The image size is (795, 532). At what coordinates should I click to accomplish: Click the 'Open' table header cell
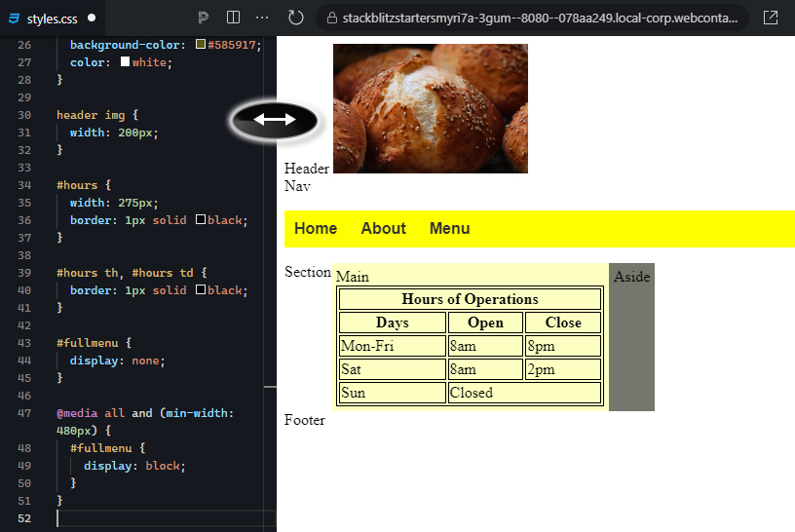coord(485,323)
